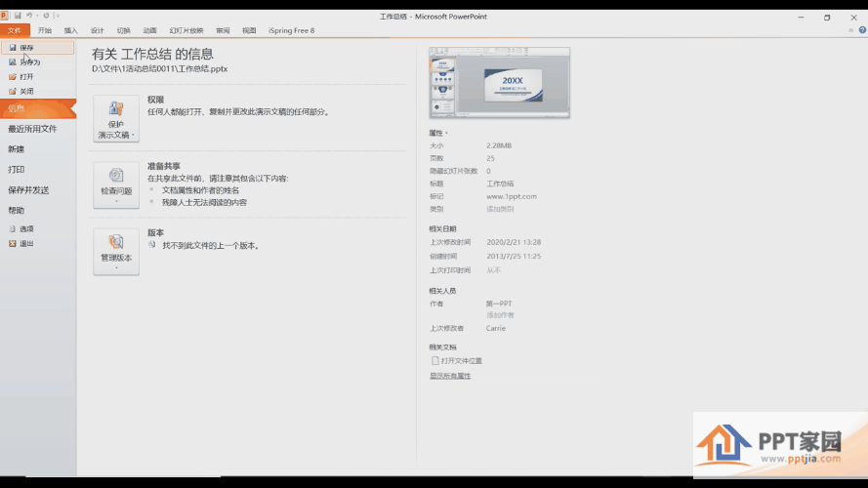Click the author name 第一PPT

[x=499, y=304]
